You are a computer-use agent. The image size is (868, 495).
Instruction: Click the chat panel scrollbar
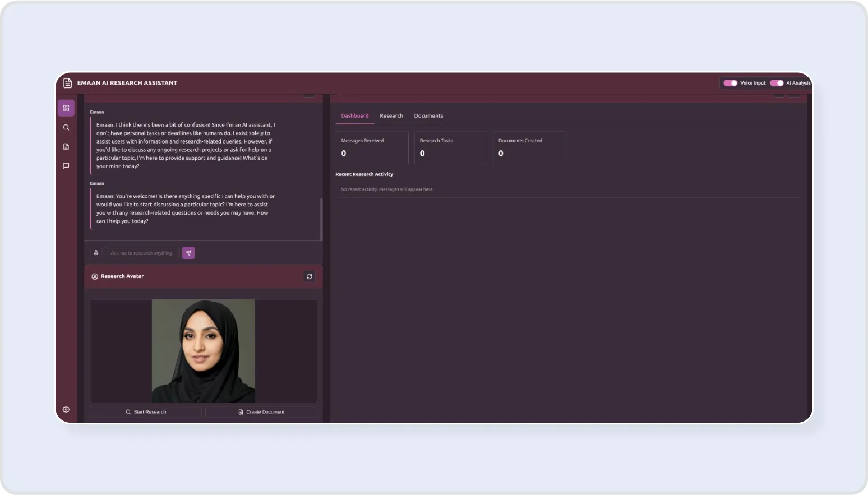pos(321,219)
